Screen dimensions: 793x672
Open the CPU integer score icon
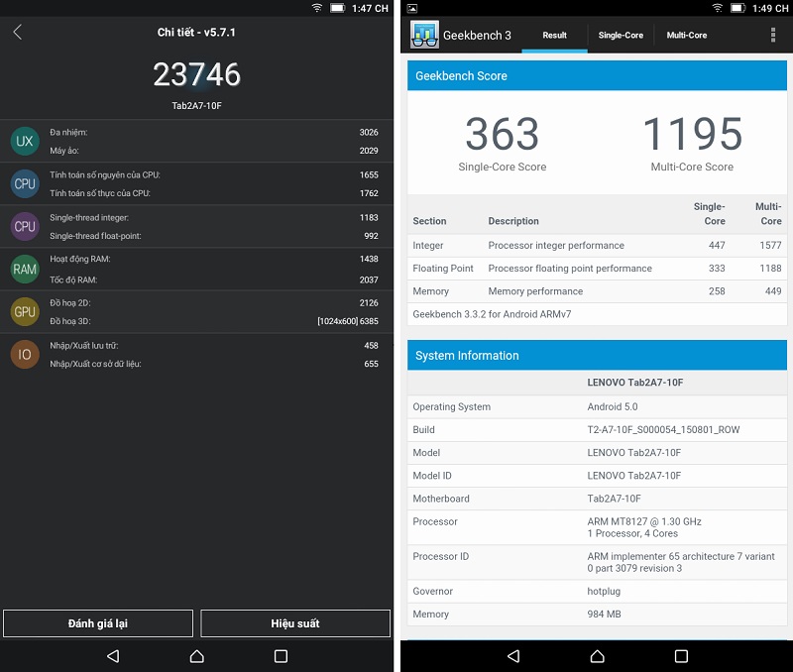click(25, 183)
